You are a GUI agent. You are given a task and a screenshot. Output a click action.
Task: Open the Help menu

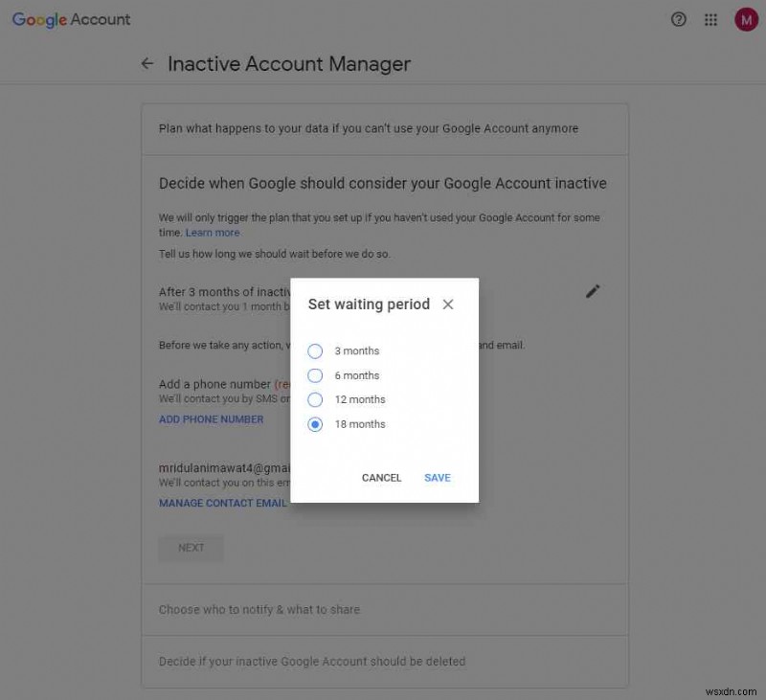pyautogui.click(x=679, y=19)
